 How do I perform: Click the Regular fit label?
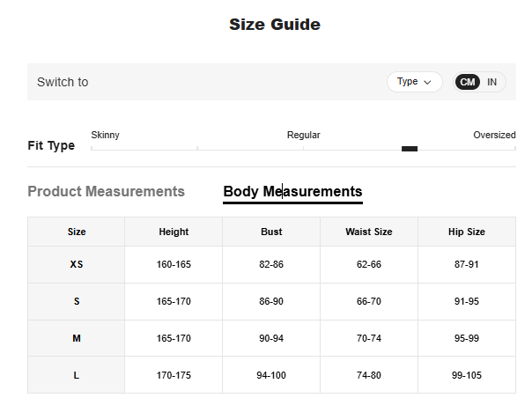click(303, 135)
